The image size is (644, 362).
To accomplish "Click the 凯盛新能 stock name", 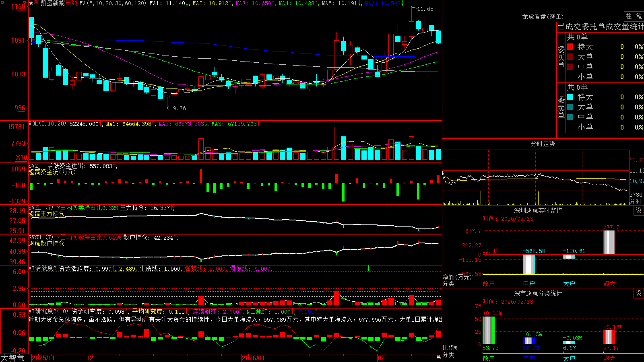I will [x=52, y=3].
